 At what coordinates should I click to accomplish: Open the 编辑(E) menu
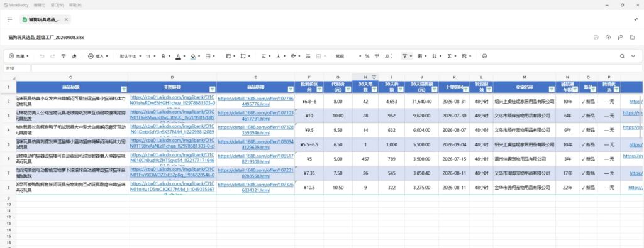click(x=40, y=5)
